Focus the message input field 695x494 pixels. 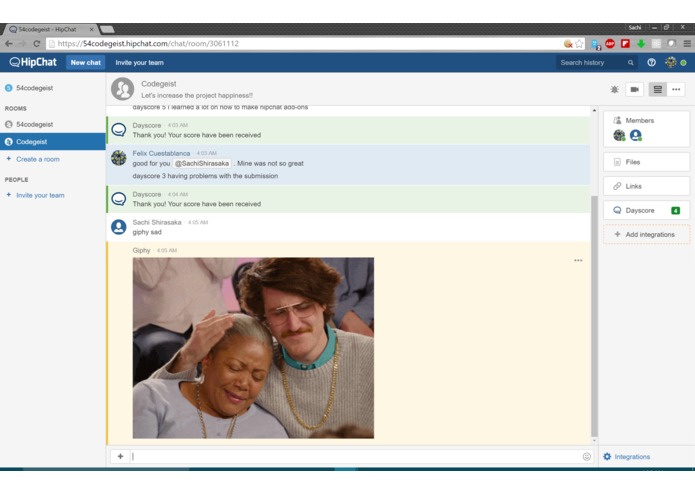point(355,456)
